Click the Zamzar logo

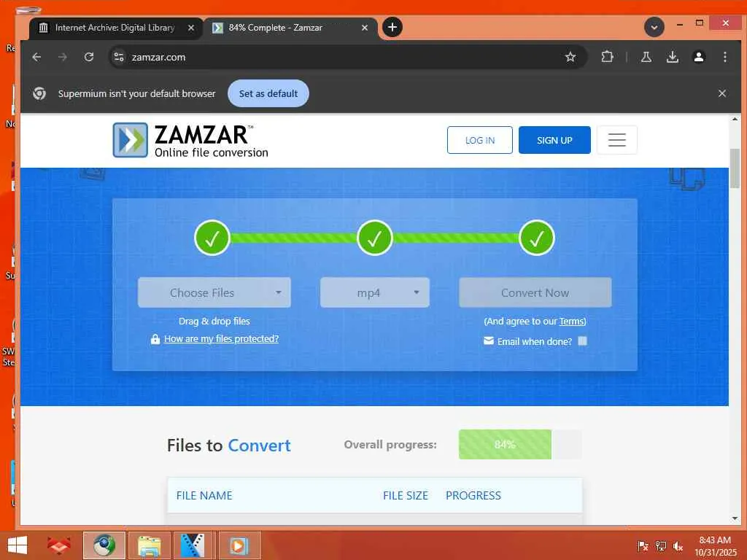coord(190,140)
